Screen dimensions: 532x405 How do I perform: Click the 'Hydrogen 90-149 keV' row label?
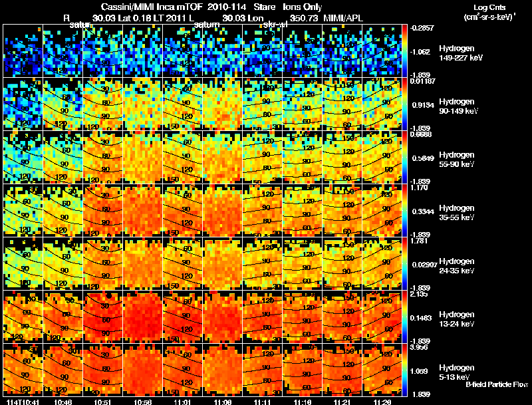pyautogui.click(x=458, y=106)
